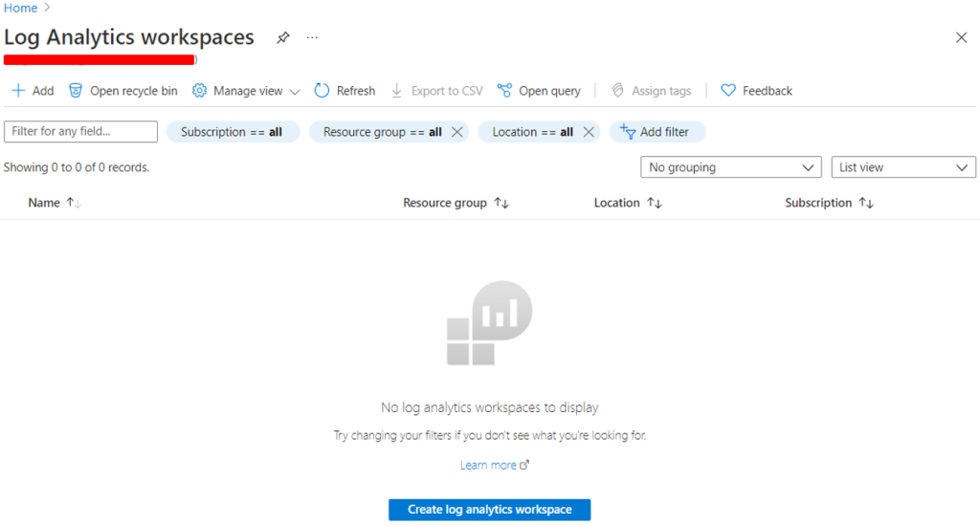Remove the Location filter
The height and width of the screenshot is (526, 980).
tap(589, 132)
